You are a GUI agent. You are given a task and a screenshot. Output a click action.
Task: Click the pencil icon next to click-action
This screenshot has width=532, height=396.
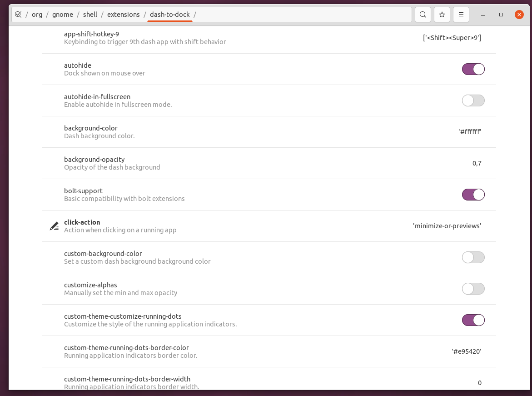(54, 226)
